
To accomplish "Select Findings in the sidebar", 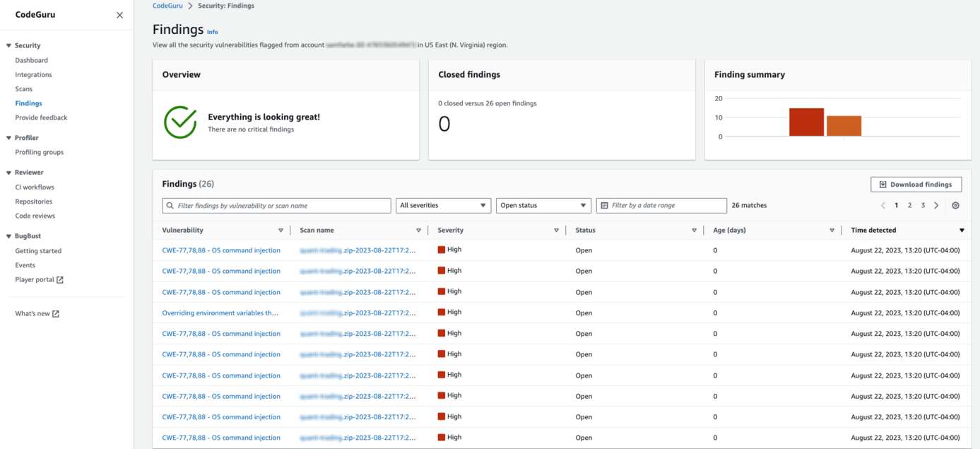I will tap(28, 103).
